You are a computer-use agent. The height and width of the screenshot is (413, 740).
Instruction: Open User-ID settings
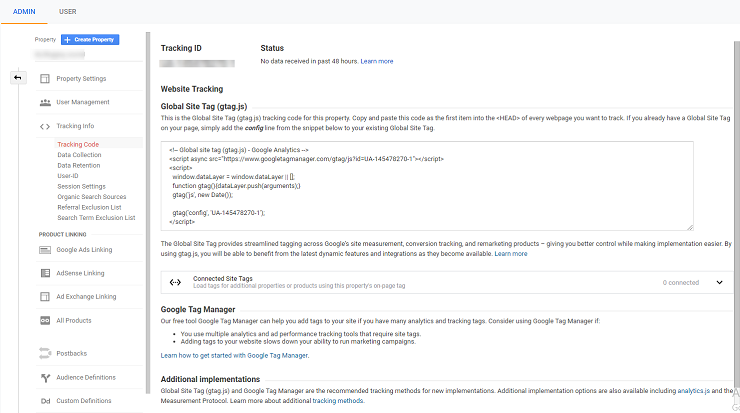[x=68, y=176]
